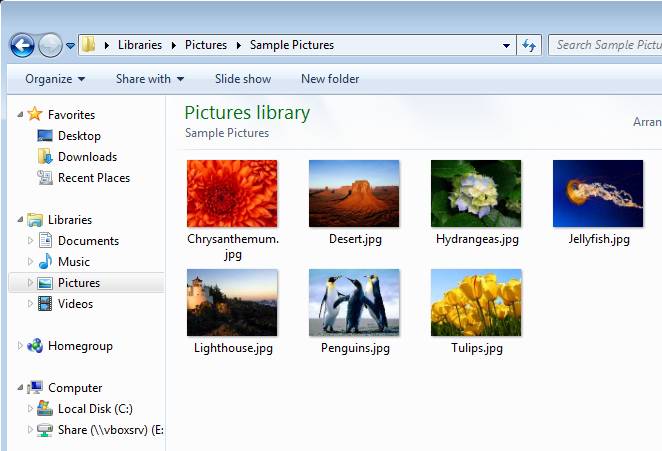Open the address bar history dropdown arrow
This screenshot has width=662, height=451.
pyautogui.click(x=506, y=45)
